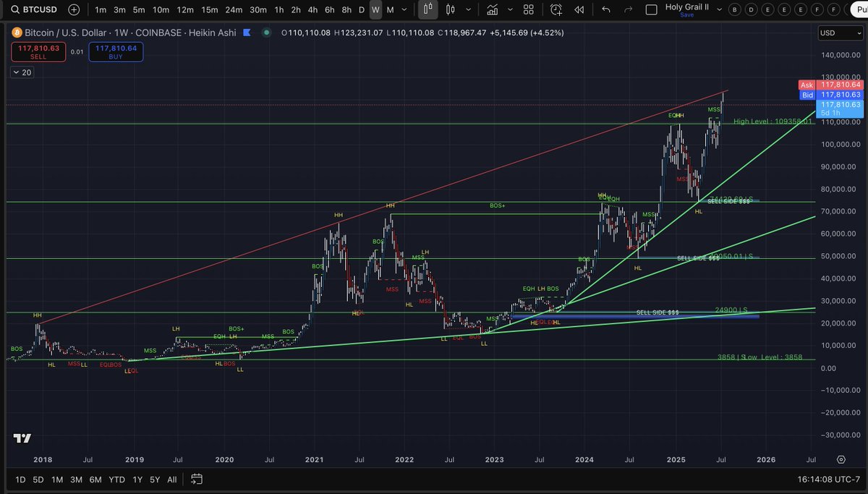Set the date range to All
868x494 pixels.
coord(172,480)
